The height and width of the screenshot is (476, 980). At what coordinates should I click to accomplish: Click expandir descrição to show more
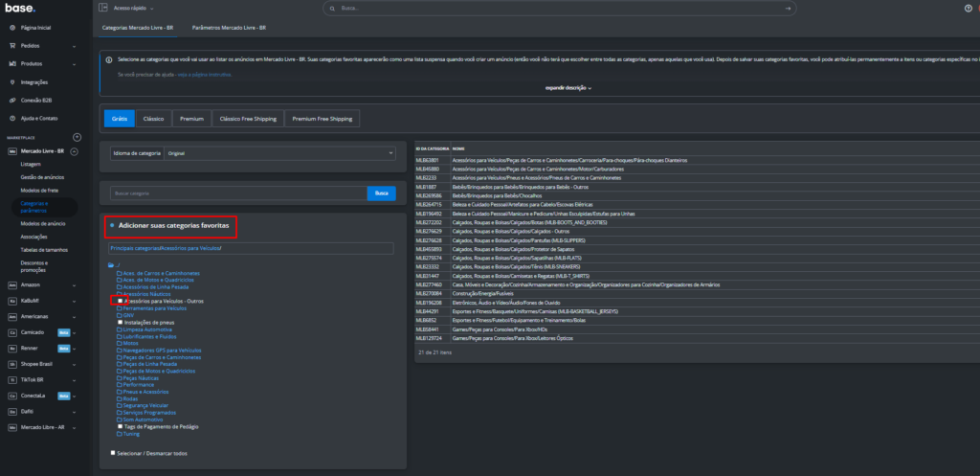point(568,87)
